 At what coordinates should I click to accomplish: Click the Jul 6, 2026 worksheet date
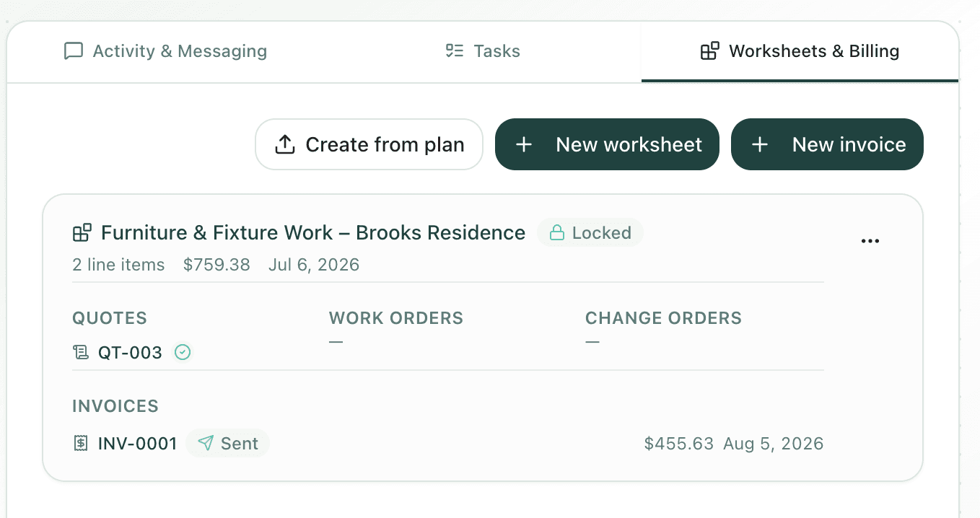[314, 265]
